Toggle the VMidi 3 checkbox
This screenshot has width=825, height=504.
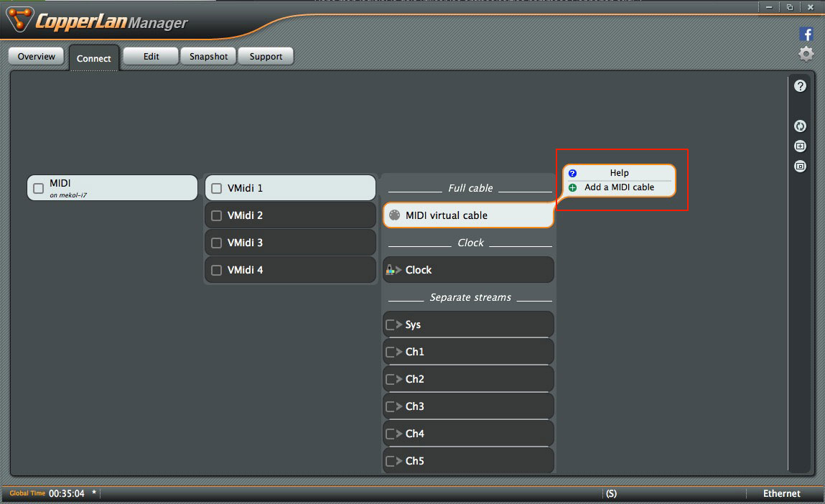click(x=216, y=243)
